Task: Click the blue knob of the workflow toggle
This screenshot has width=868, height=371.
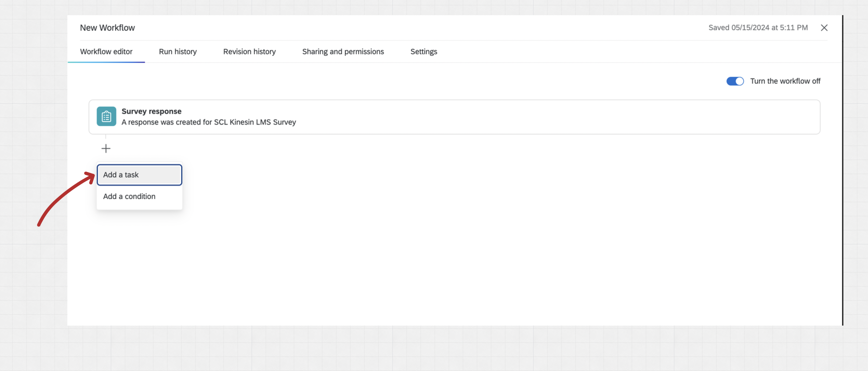Action: 739,81
